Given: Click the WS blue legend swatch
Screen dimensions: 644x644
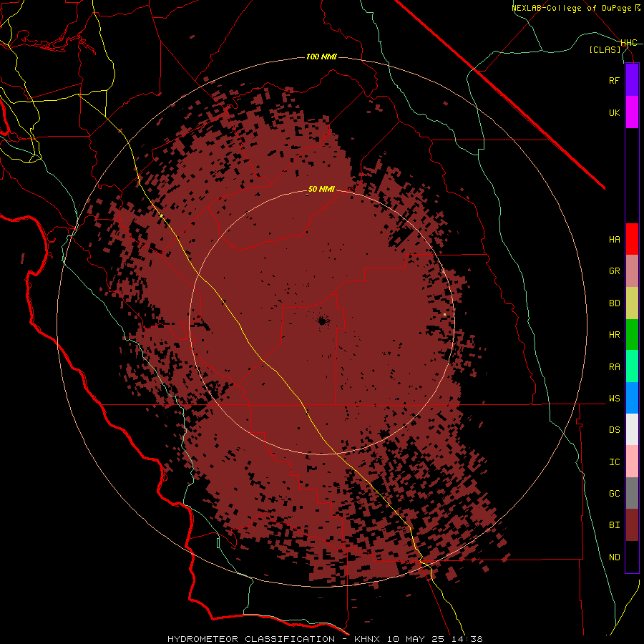Looking at the screenshot, I should tap(632, 398).
